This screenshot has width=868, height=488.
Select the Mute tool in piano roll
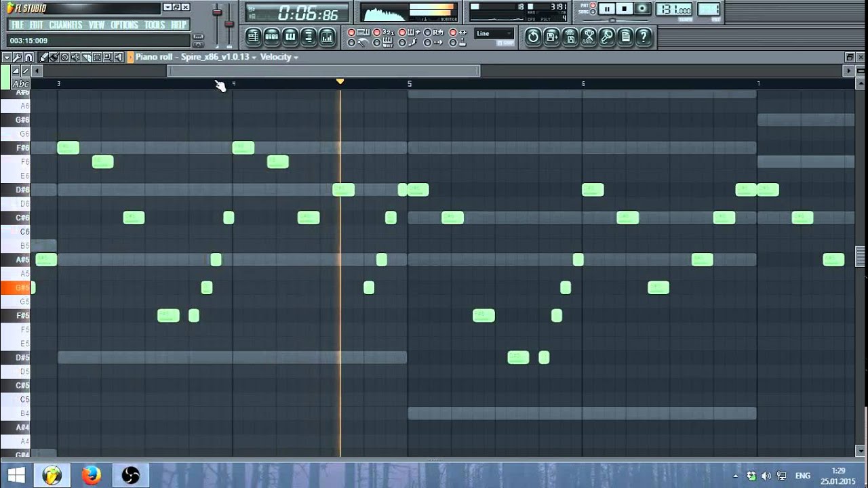tap(75, 58)
